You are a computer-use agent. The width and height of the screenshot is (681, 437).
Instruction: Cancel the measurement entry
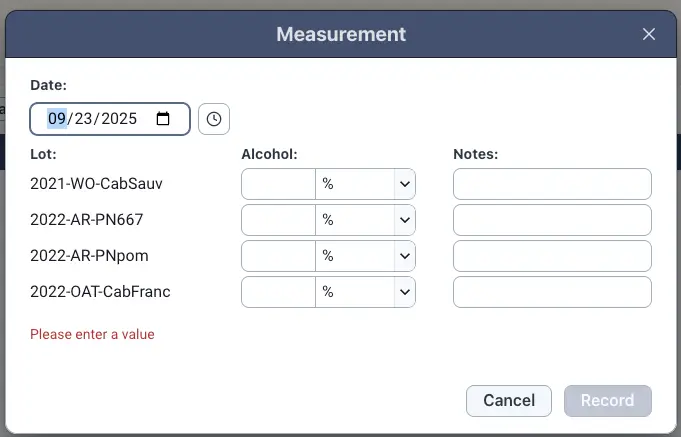509,401
